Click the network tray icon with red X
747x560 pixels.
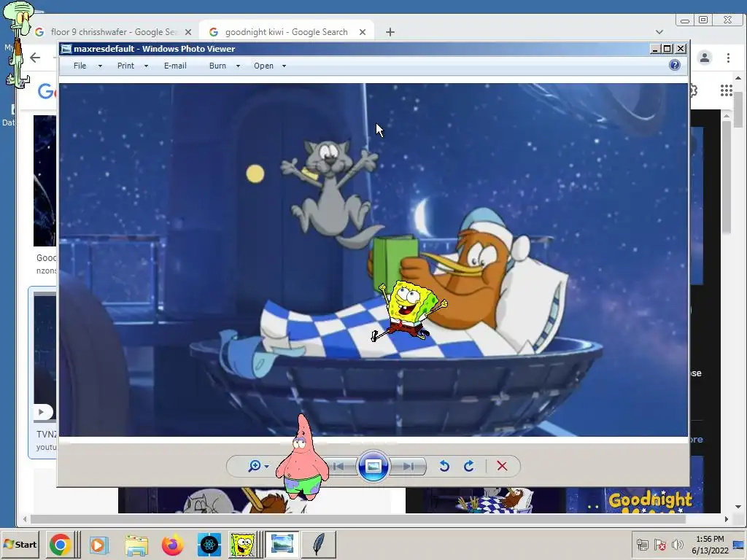(659, 544)
